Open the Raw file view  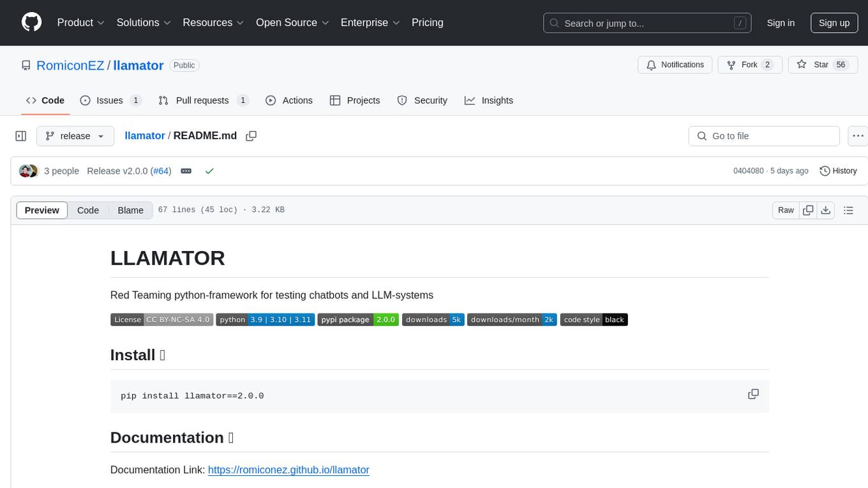pyautogui.click(x=786, y=210)
